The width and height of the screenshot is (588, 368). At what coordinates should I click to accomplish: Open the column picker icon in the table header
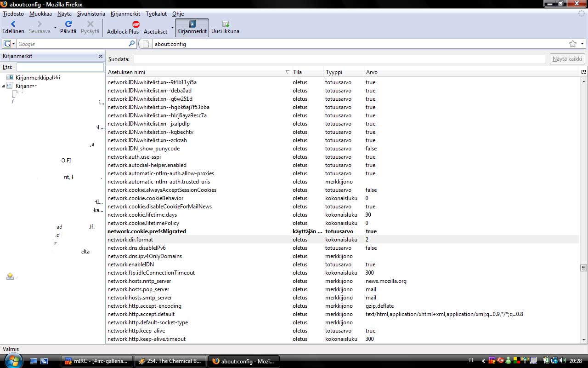coord(583,72)
